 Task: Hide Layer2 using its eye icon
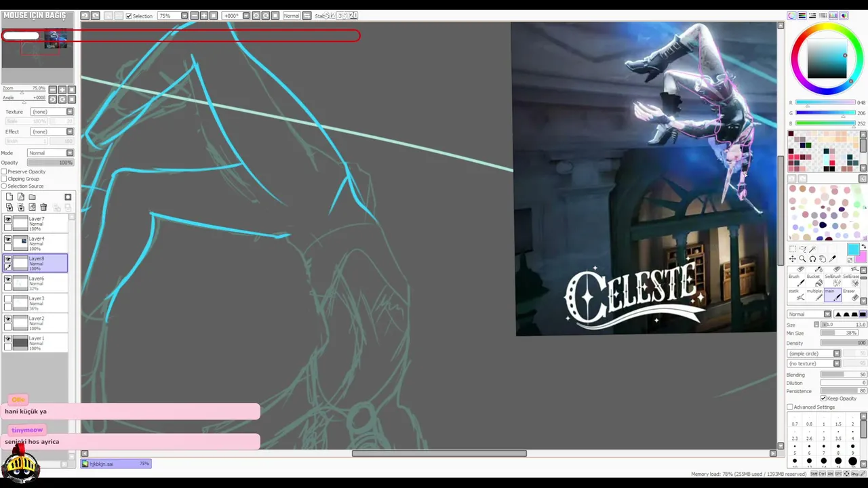[7, 319]
